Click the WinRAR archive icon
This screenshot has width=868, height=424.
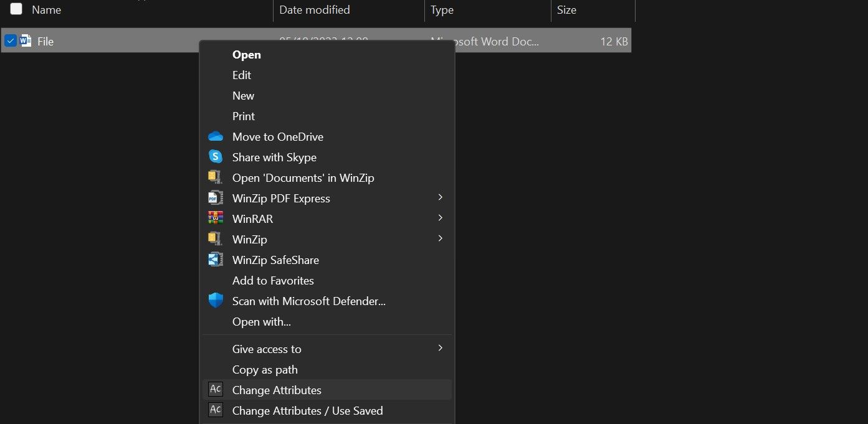[x=216, y=218]
